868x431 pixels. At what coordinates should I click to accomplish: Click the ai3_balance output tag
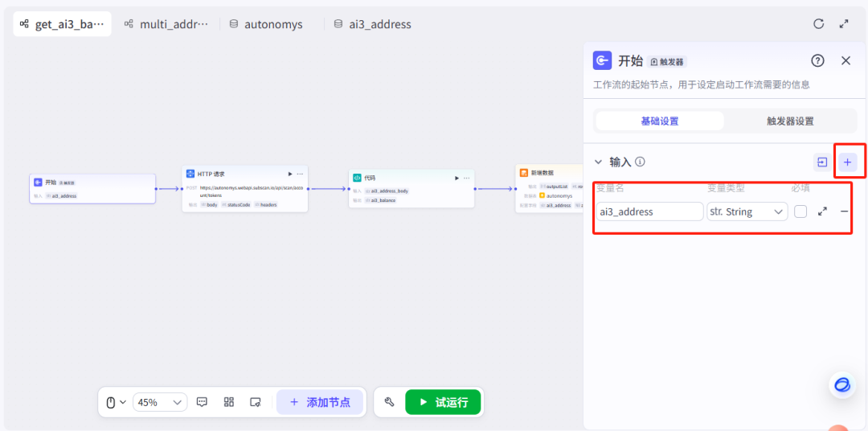[380, 200]
